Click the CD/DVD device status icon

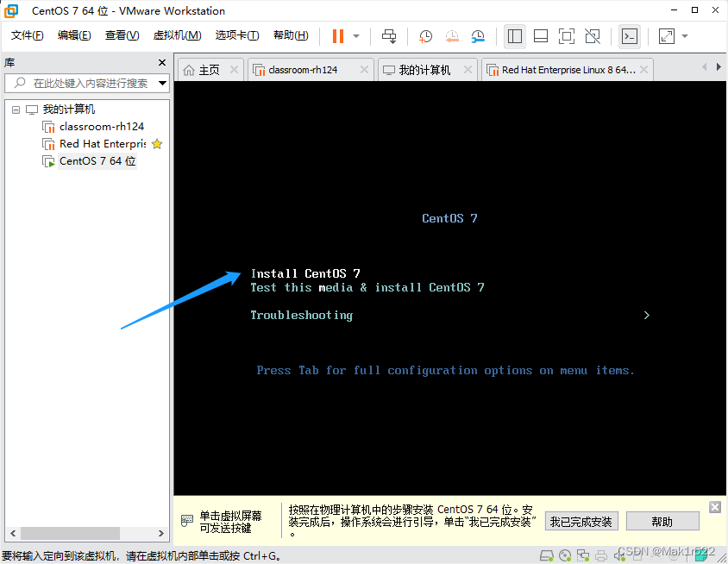pyautogui.click(x=565, y=555)
